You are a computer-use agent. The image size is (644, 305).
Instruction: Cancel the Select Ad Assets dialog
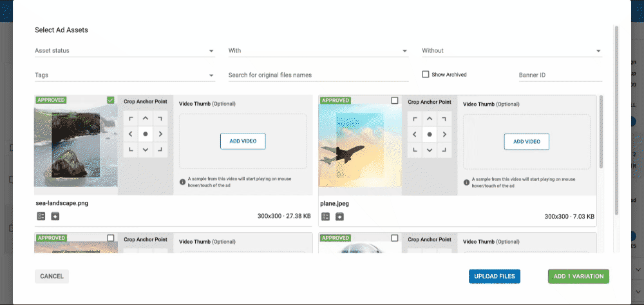52,276
